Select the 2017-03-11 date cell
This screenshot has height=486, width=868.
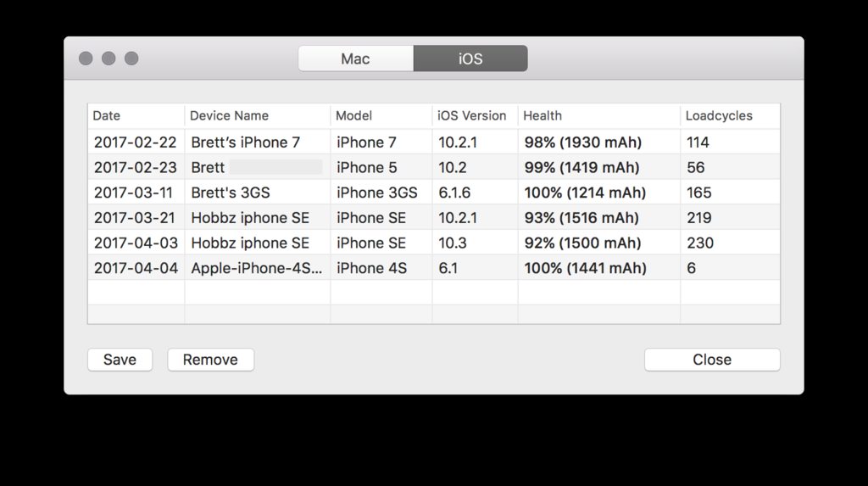133,193
